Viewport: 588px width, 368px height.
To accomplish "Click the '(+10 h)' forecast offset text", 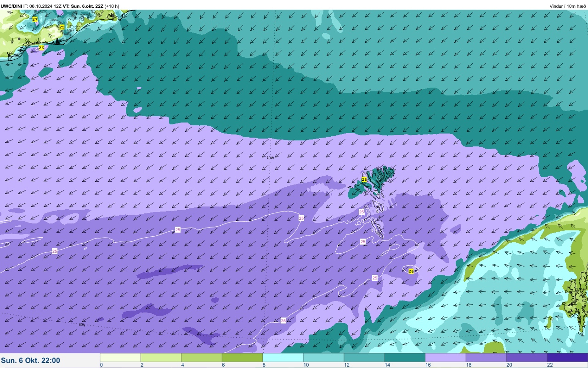I will click(112, 6).
